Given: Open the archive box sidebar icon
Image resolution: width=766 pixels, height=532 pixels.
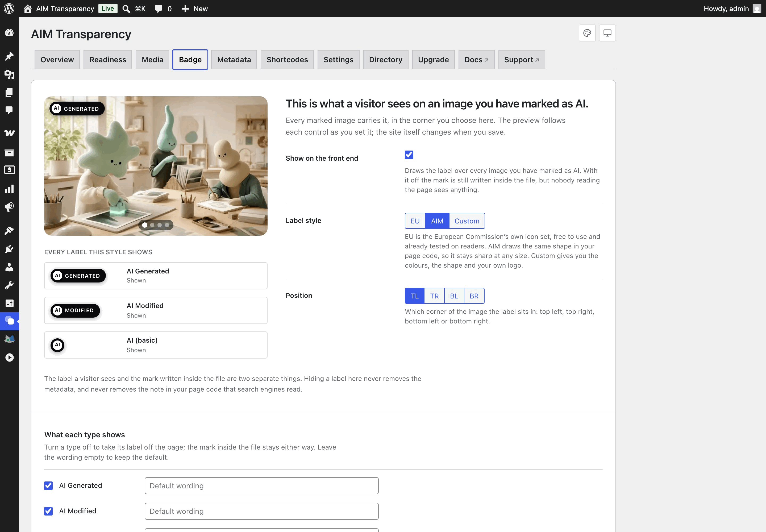Looking at the screenshot, I should click(9, 153).
